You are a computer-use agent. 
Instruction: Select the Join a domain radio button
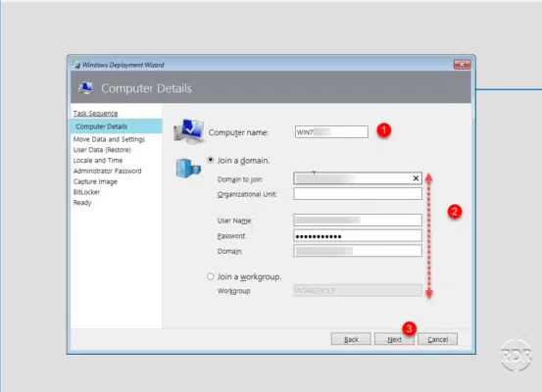pos(210,160)
